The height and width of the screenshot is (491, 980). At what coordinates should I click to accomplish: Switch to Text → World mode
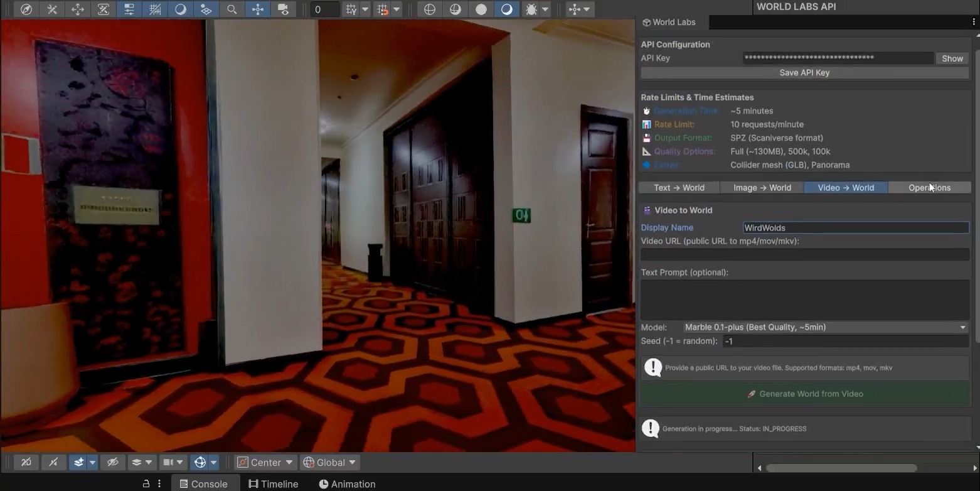pos(679,188)
